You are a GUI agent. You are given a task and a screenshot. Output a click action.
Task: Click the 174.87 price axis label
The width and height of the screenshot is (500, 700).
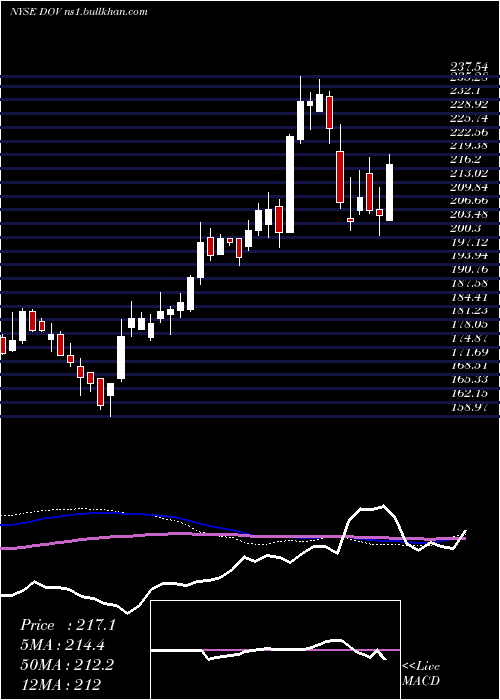pos(468,338)
